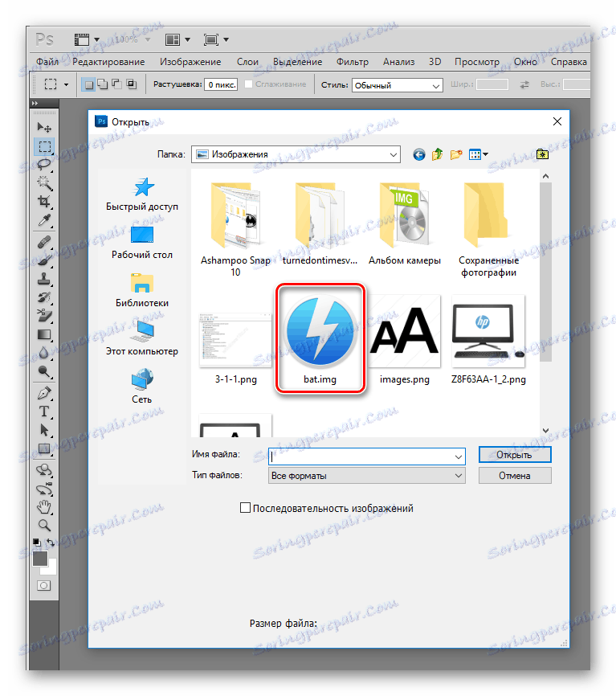Select the Hand tool
This screenshot has height=696, width=616.
[x=44, y=507]
